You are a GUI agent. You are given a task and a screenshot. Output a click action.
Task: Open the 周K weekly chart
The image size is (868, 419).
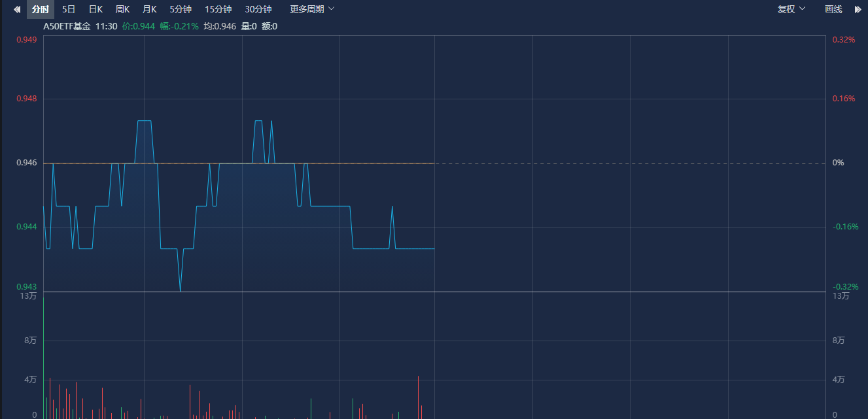coord(122,9)
